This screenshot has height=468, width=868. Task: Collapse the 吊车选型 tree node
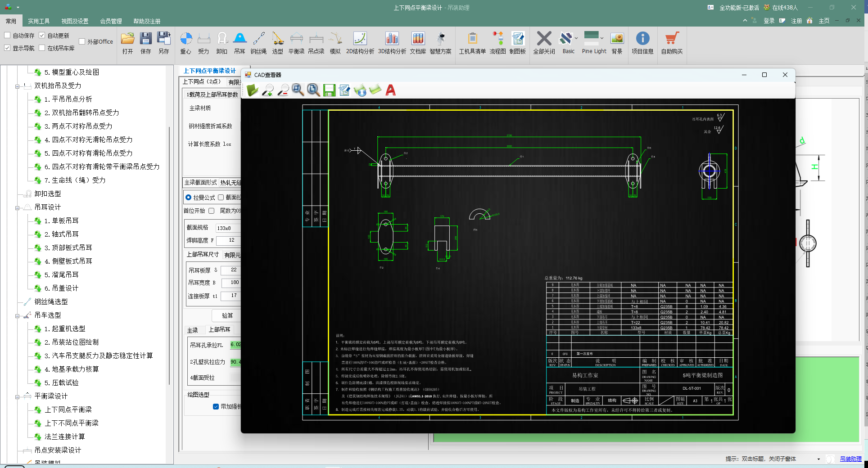[x=18, y=316]
